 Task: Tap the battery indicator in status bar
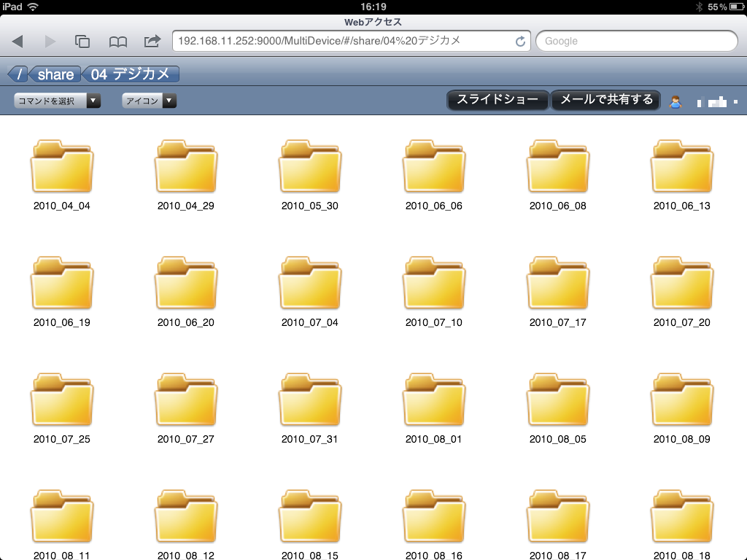(x=737, y=7)
